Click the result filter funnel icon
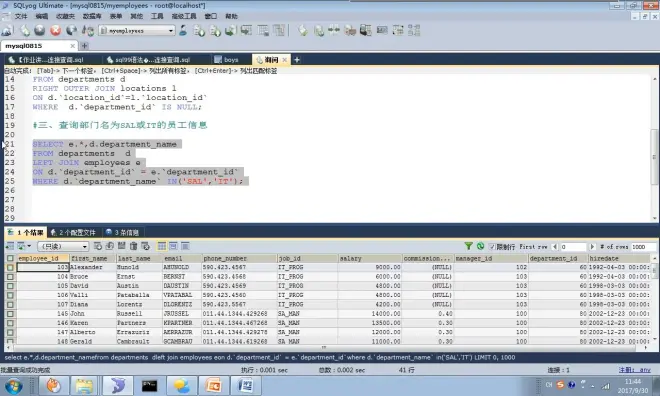The width and height of the screenshot is (660, 396). (468, 246)
